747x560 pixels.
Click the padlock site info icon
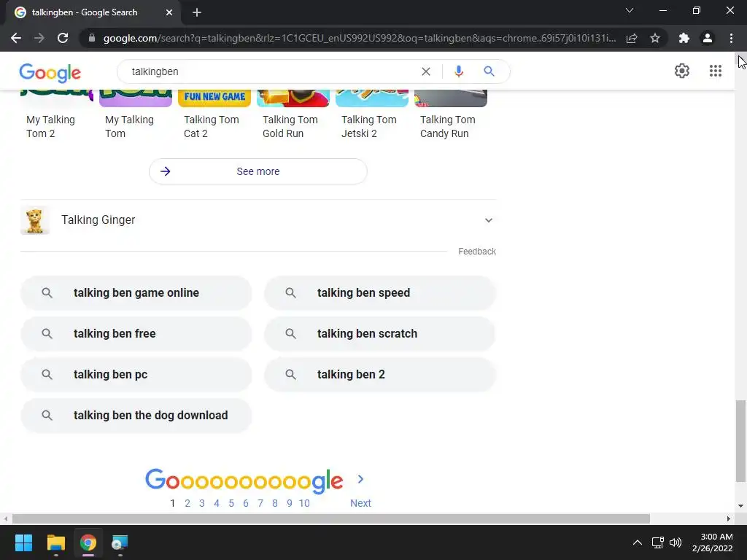(x=92, y=38)
